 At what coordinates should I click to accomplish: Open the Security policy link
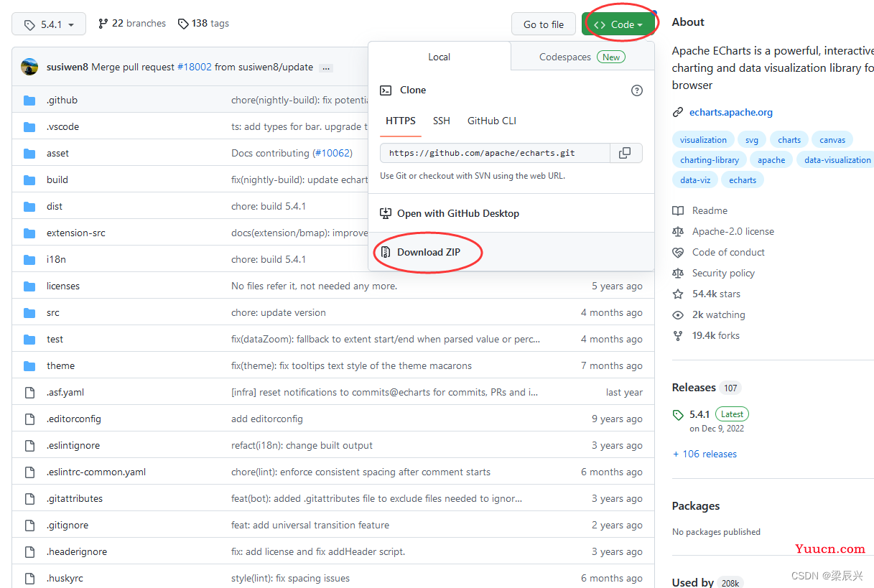[x=723, y=273]
